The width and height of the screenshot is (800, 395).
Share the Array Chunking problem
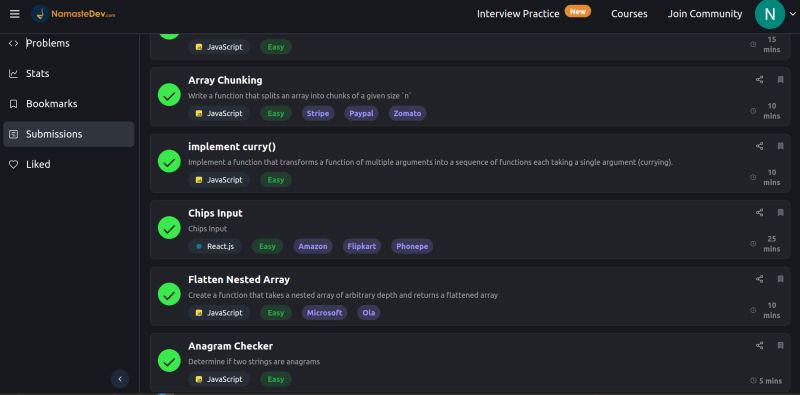click(759, 80)
